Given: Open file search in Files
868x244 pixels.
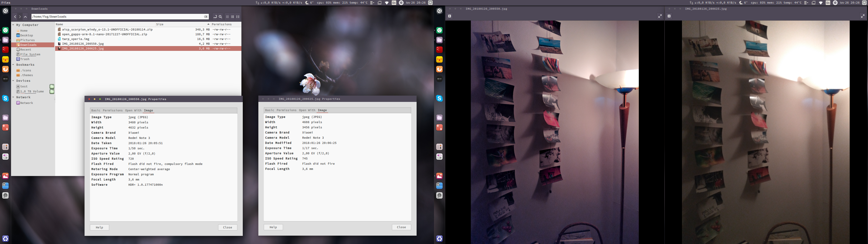Looking at the screenshot, I should pos(220,16).
